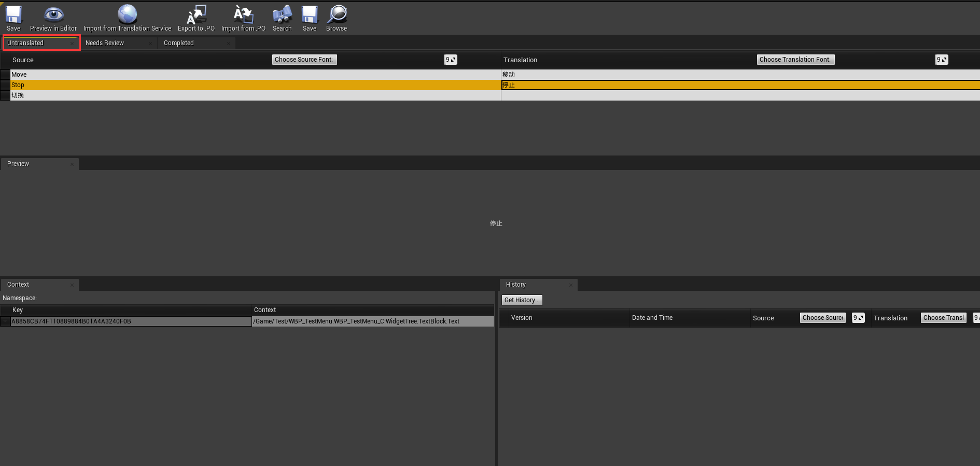Click the 停止 translation input field
This screenshot has width=980, height=466.
click(x=740, y=85)
